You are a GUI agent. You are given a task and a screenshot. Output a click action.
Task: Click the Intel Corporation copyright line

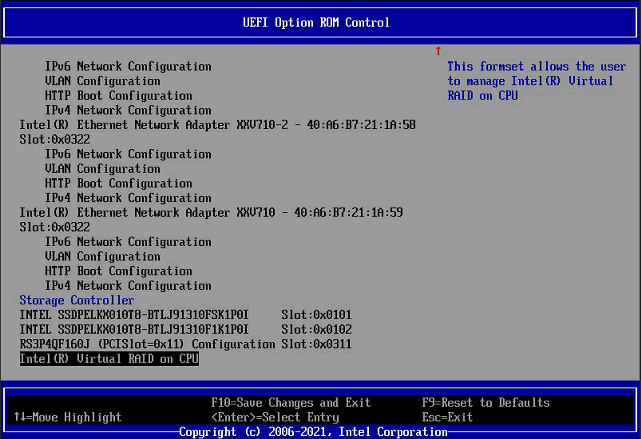coord(314,432)
